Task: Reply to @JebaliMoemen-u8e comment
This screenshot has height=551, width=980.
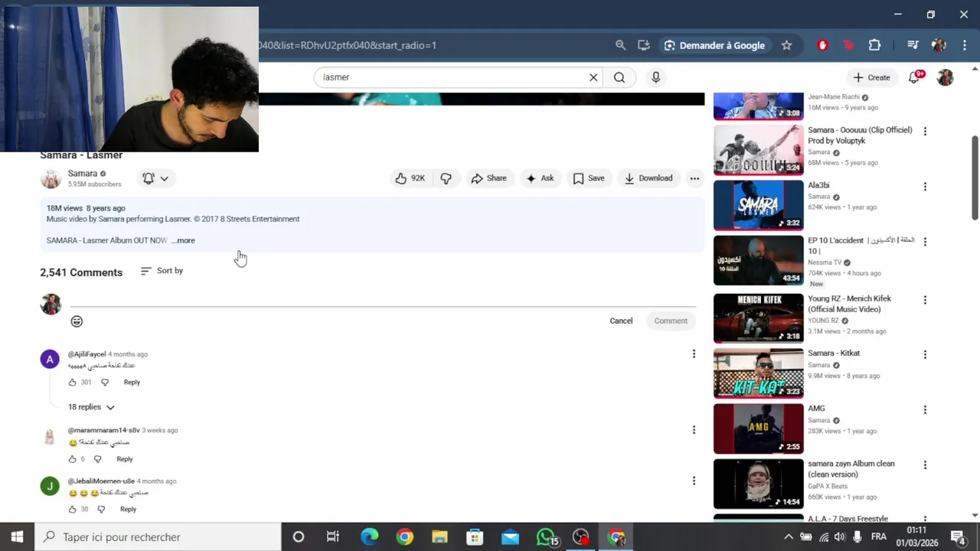Action: (x=128, y=509)
